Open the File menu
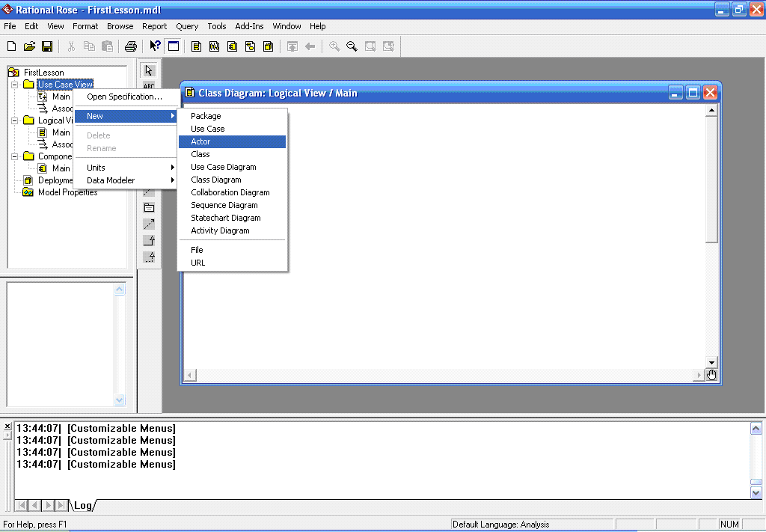Viewport: 766px width, 532px height. 10,26
